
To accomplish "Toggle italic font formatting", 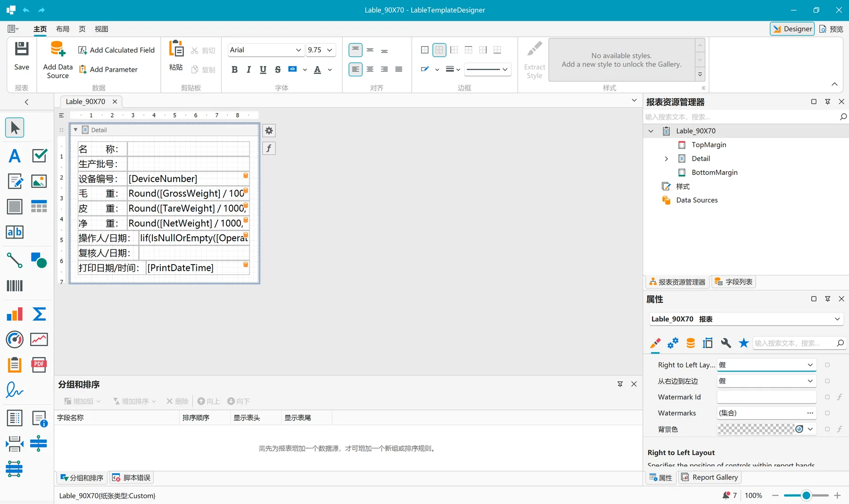I will pyautogui.click(x=249, y=70).
